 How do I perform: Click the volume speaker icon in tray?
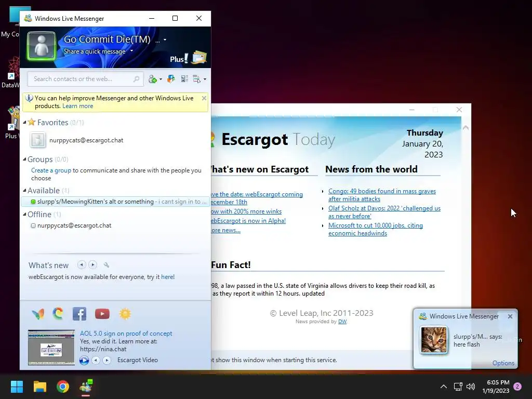(471, 387)
